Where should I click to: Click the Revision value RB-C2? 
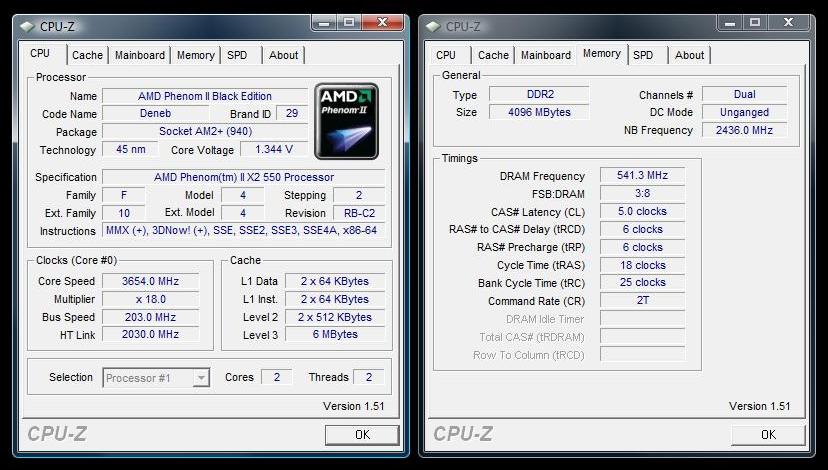tap(359, 213)
